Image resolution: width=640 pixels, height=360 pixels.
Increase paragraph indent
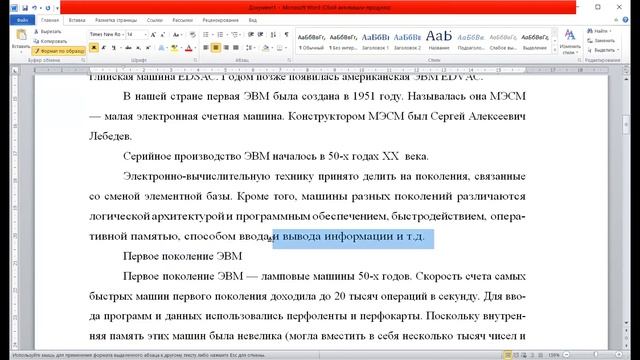(x=260, y=35)
